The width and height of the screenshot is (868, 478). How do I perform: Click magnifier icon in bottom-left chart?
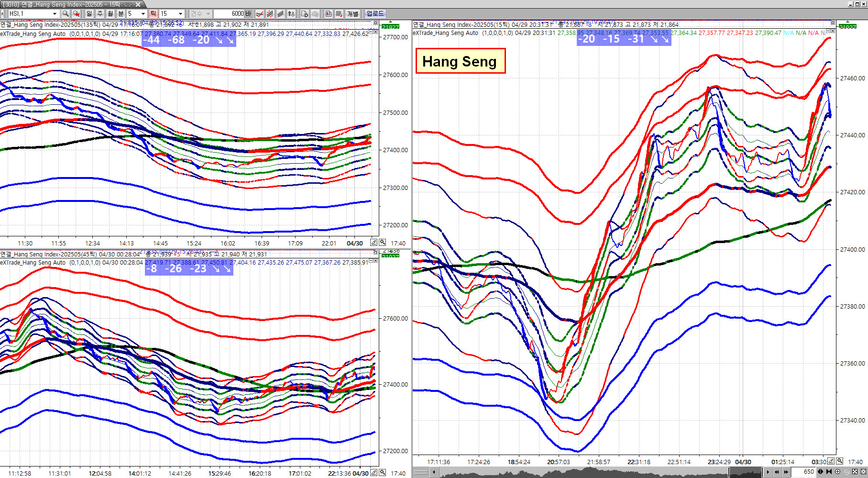382,473
